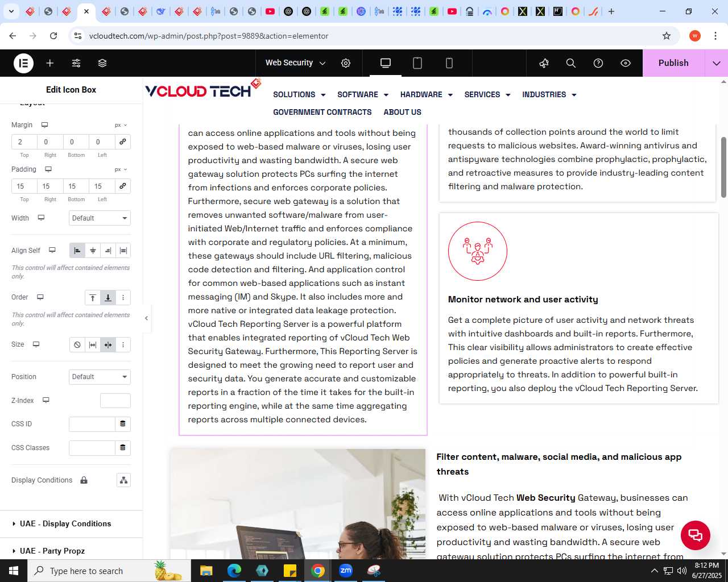Click taskbar search box
The image size is (728, 582).
[x=109, y=571]
